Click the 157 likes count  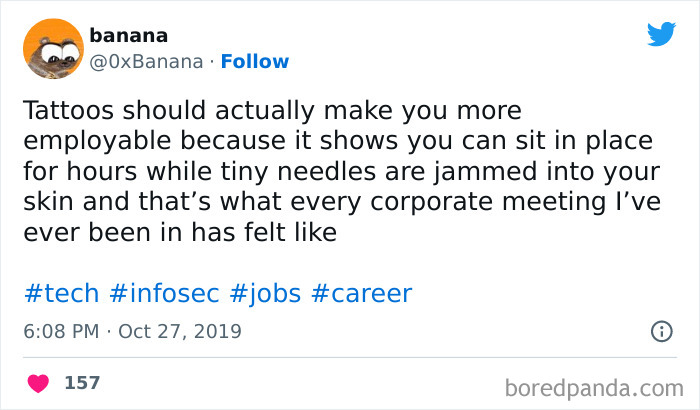coord(81,383)
